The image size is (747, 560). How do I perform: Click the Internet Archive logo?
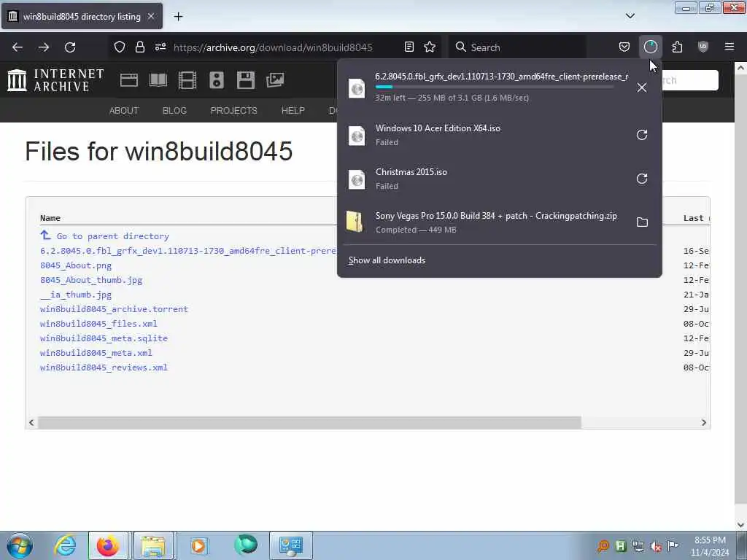click(x=55, y=80)
